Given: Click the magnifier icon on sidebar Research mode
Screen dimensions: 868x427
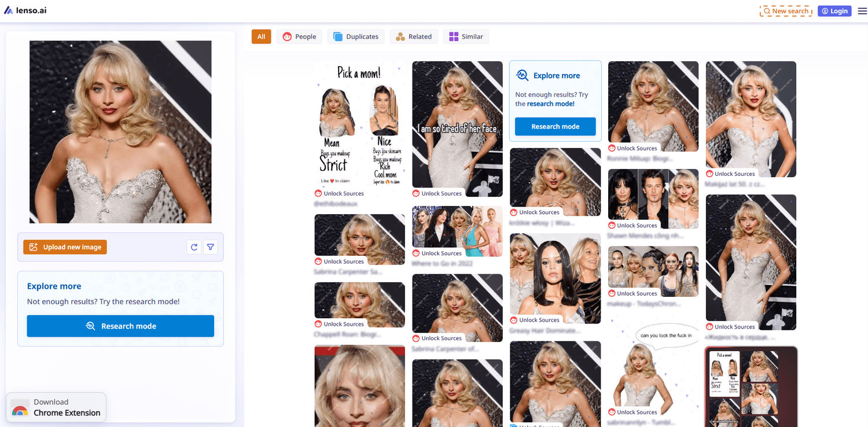Looking at the screenshot, I should [x=90, y=326].
